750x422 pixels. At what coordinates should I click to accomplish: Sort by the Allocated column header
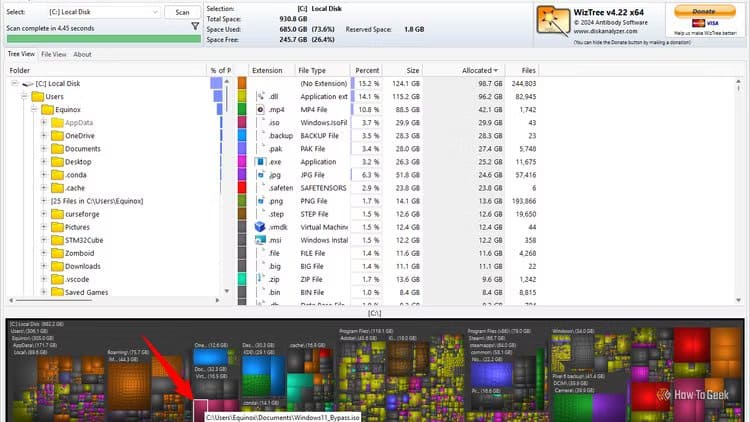click(464, 70)
